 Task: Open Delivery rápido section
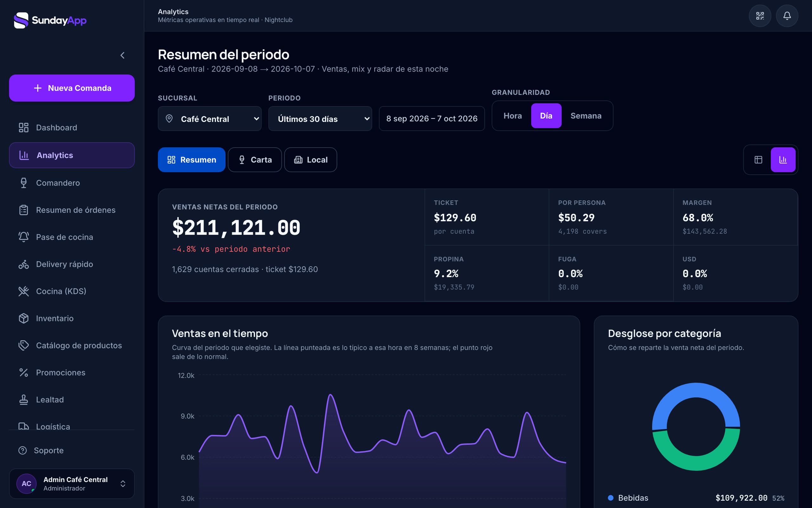coord(72,264)
